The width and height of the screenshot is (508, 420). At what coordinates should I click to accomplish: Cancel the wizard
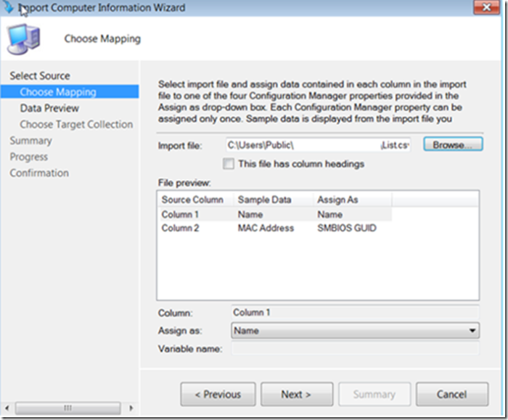tap(452, 395)
